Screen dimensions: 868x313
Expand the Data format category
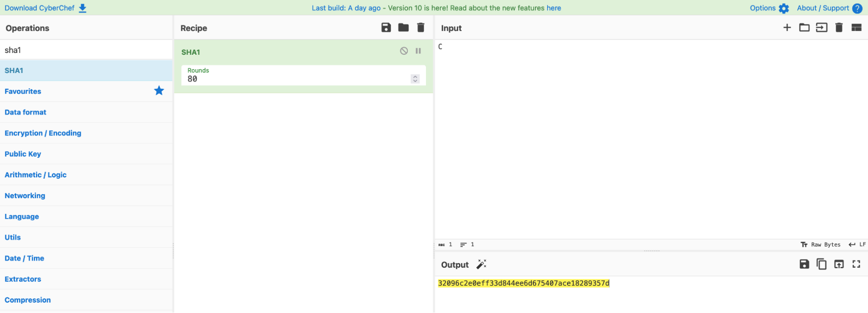pos(86,112)
